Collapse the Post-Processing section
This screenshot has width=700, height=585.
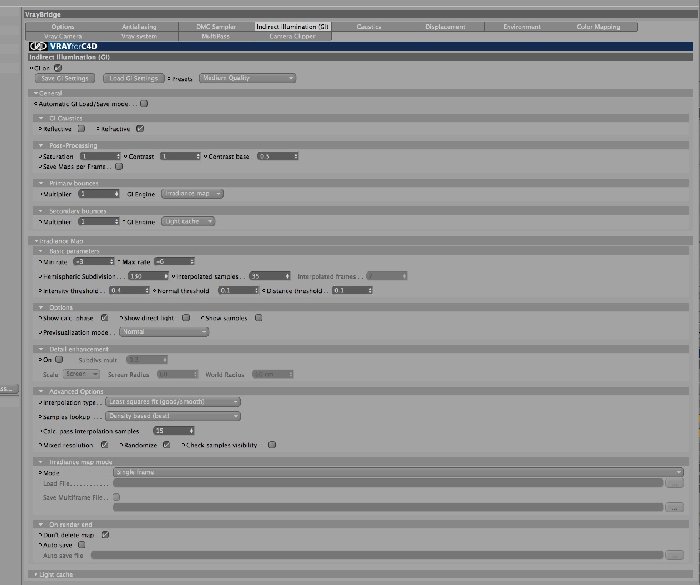pyautogui.click(x=41, y=146)
